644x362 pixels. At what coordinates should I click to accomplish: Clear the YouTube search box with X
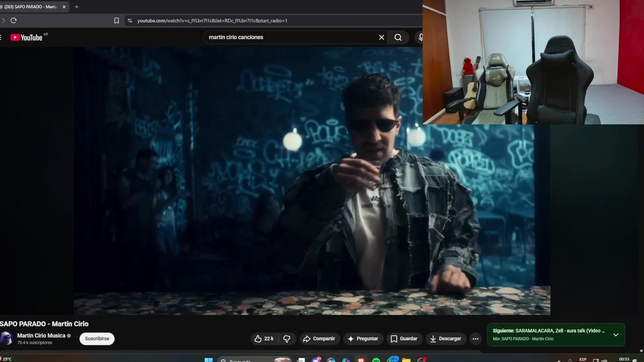pos(381,37)
